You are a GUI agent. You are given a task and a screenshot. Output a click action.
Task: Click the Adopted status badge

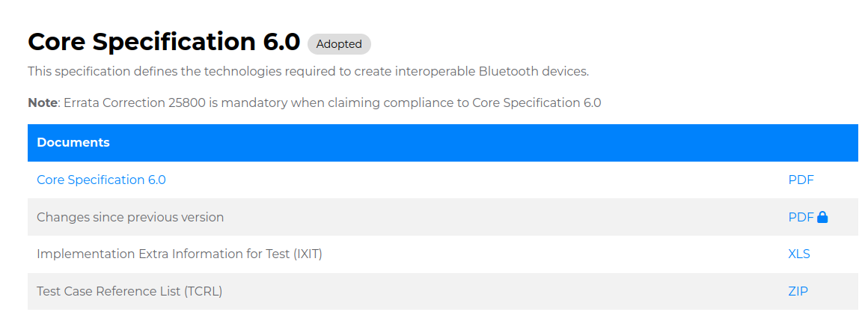339,44
